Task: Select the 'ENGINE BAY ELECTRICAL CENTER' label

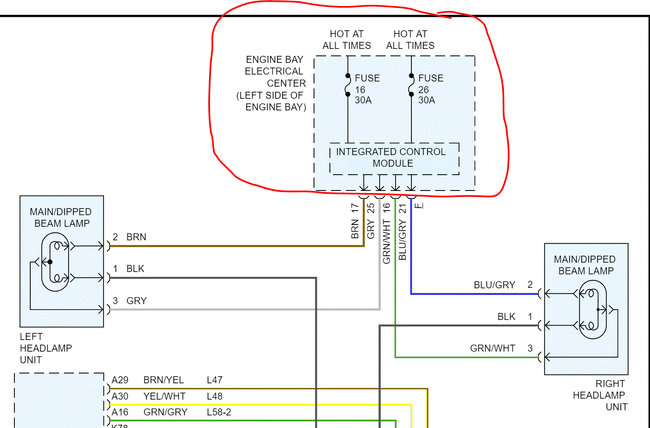Action: [272, 83]
